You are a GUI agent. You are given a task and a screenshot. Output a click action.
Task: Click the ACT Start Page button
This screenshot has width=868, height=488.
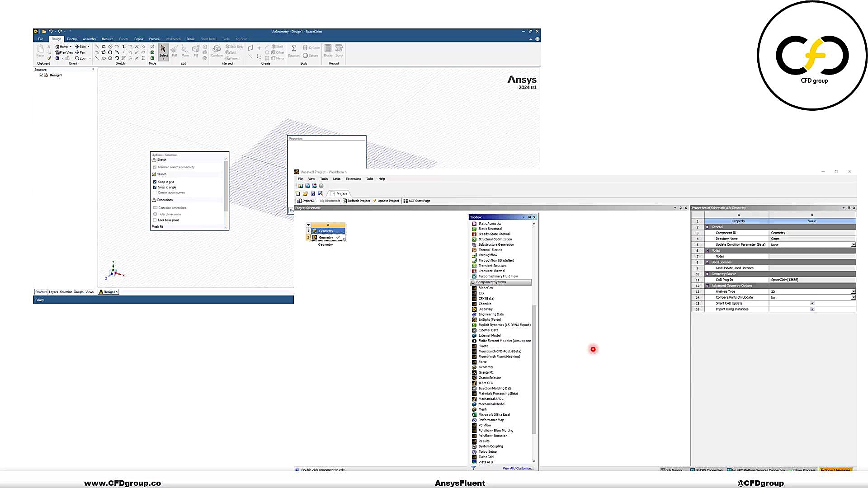click(417, 201)
